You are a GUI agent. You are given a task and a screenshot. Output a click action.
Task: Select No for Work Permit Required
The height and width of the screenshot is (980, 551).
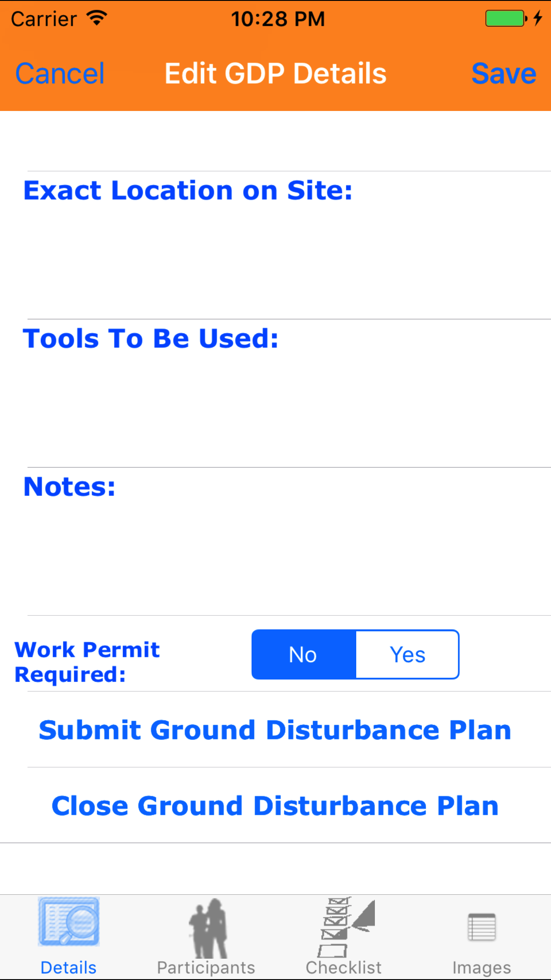(x=303, y=655)
